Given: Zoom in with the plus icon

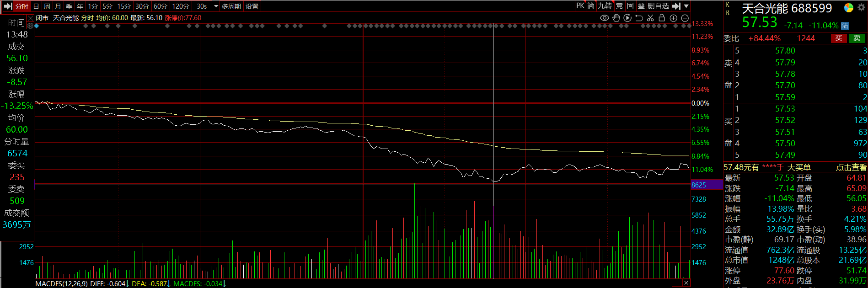Looking at the screenshot, I should coord(673,18).
